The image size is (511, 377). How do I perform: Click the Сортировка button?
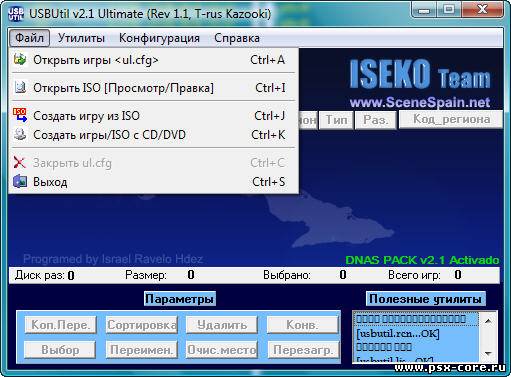(142, 325)
